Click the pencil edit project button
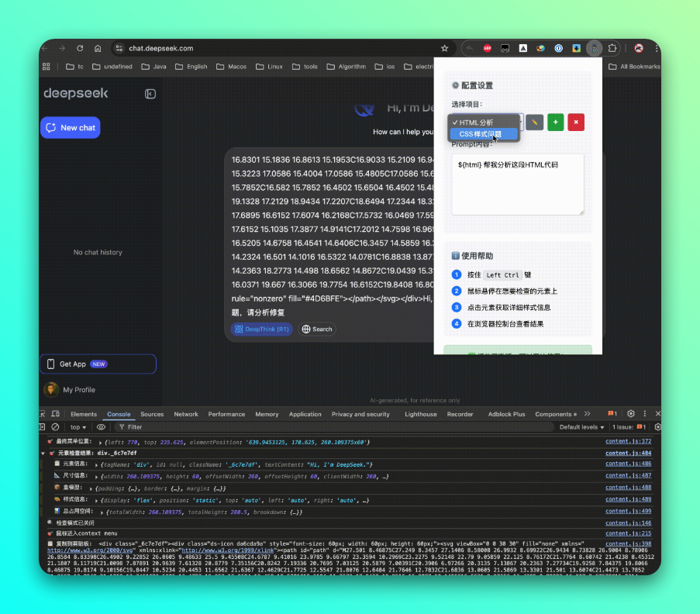Viewport: 700px width, 614px height. tap(534, 122)
